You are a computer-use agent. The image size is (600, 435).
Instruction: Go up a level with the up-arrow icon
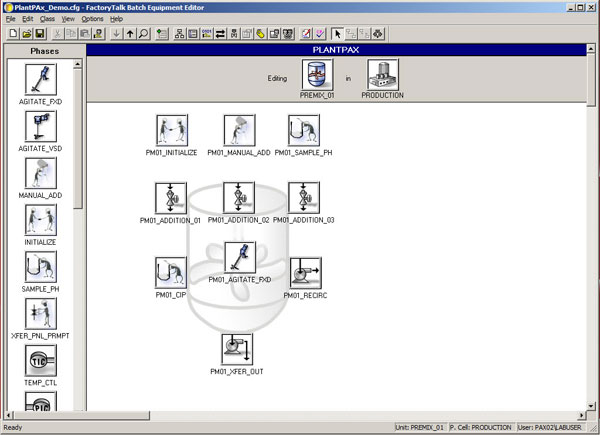pyautogui.click(x=130, y=34)
